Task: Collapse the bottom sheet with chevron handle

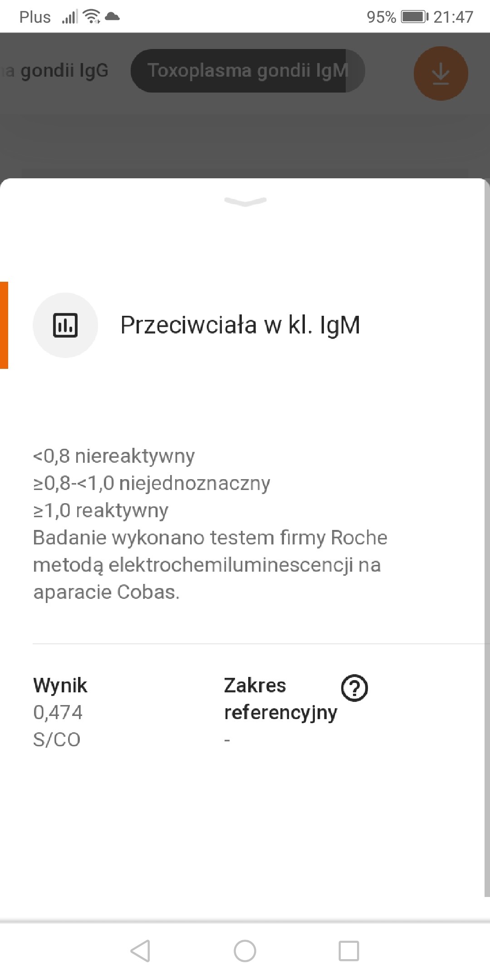Action: click(x=245, y=201)
